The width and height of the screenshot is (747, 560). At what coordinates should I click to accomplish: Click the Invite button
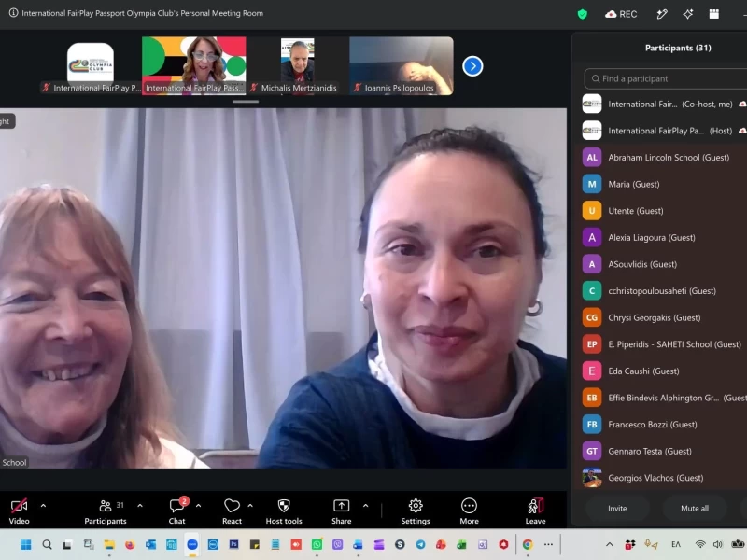click(617, 508)
